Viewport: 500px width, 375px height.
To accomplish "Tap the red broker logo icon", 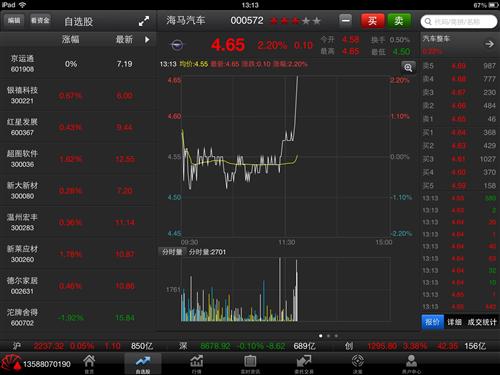I will click(11, 364).
